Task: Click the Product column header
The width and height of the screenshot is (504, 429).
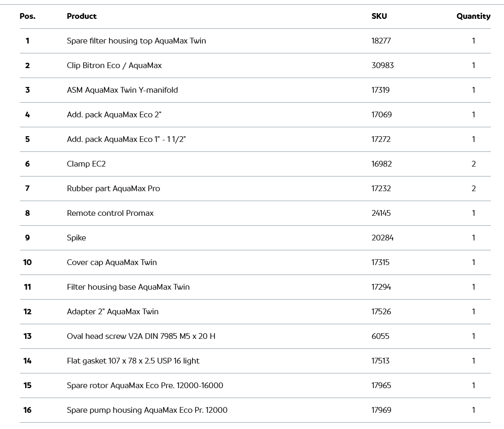Action: coord(82,16)
